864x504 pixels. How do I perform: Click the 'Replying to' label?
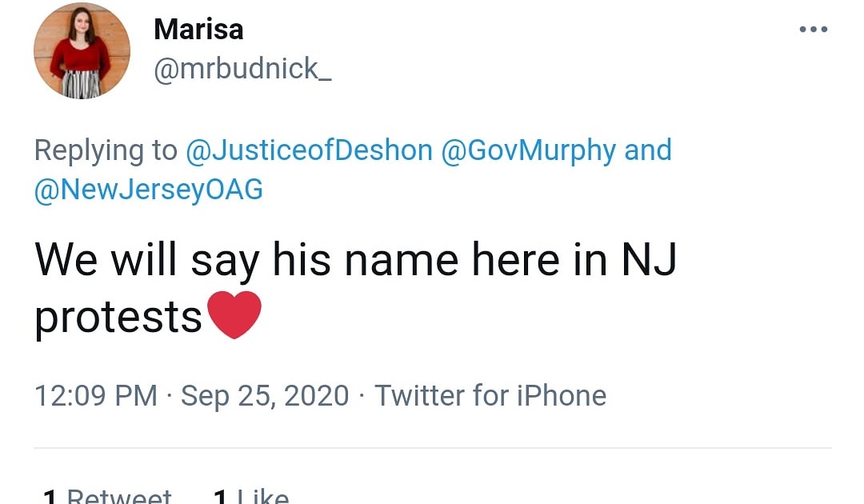pyautogui.click(x=106, y=150)
